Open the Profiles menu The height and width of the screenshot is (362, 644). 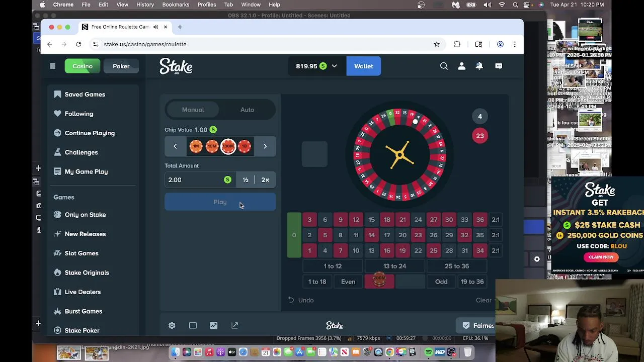[x=207, y=5]
